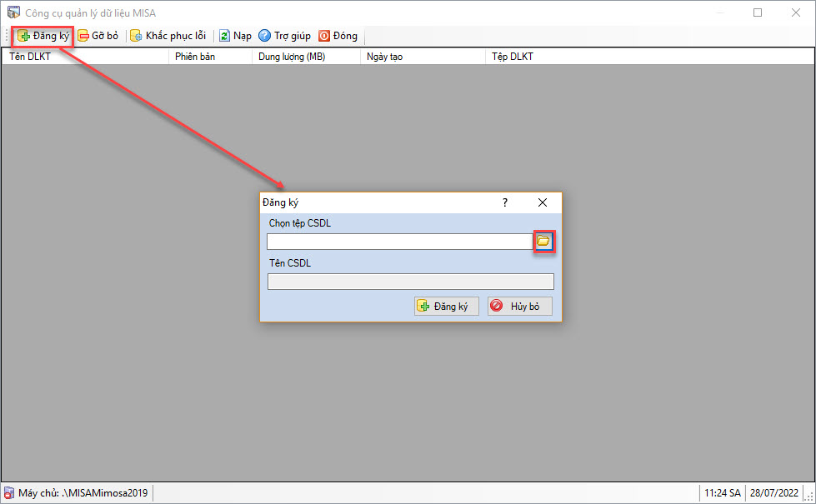Maximize the MISA data tool window
The image size is (816, 504).
(758, 12)
